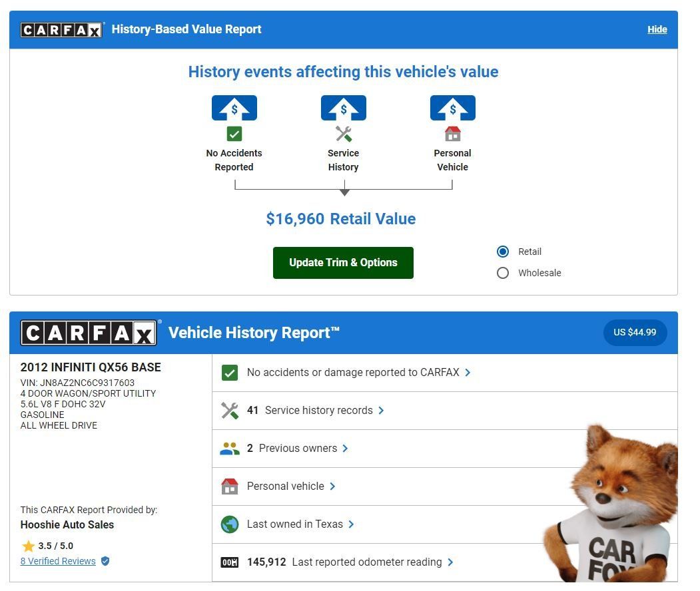This screenshot has height=591, width=700.
Task: Click the odometer icon beside 145,912
Action: (230, 562)
